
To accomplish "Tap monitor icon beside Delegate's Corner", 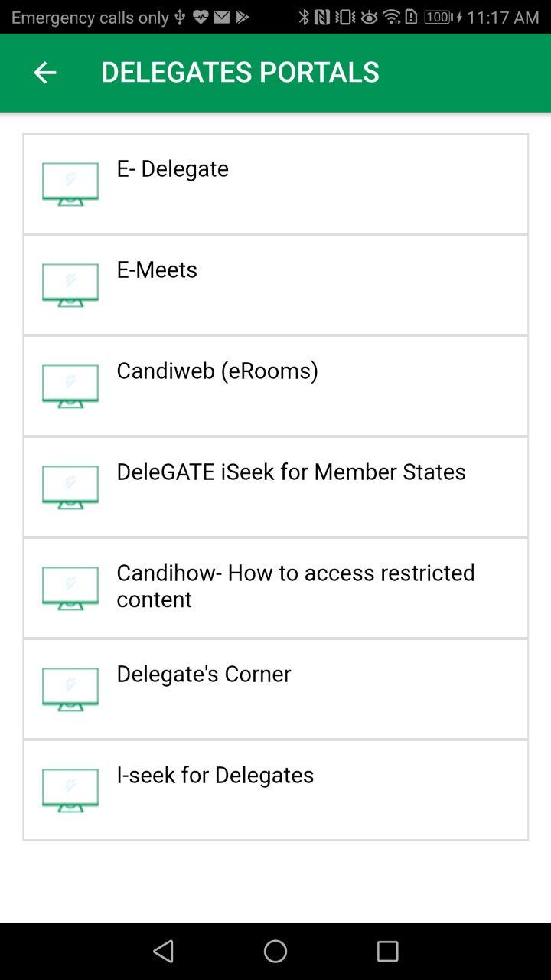I will [x=70, y=689].
